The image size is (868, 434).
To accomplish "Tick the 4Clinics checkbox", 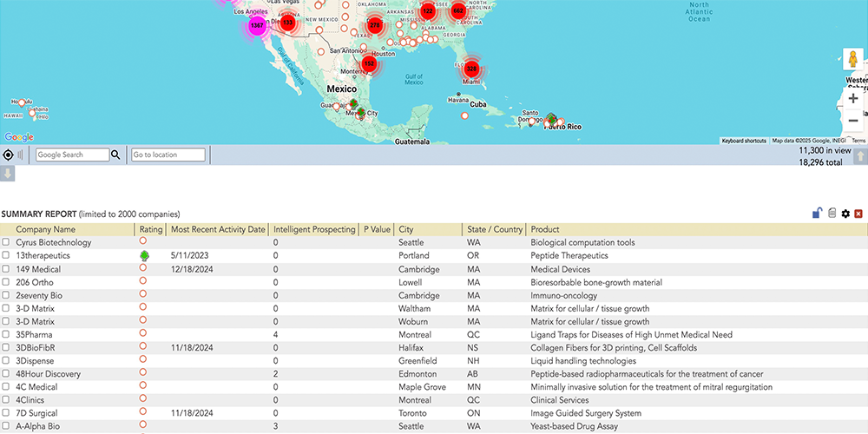I will (x=5, y=399).
